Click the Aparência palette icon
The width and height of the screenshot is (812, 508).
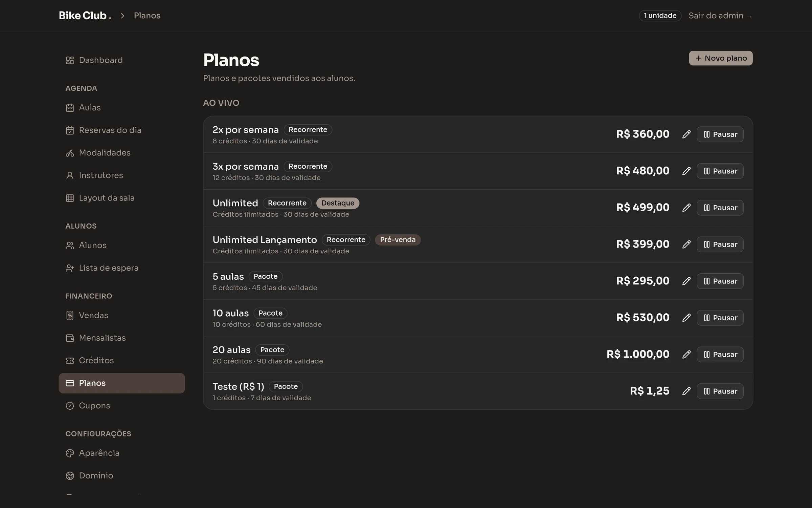[x=70, y=453]
